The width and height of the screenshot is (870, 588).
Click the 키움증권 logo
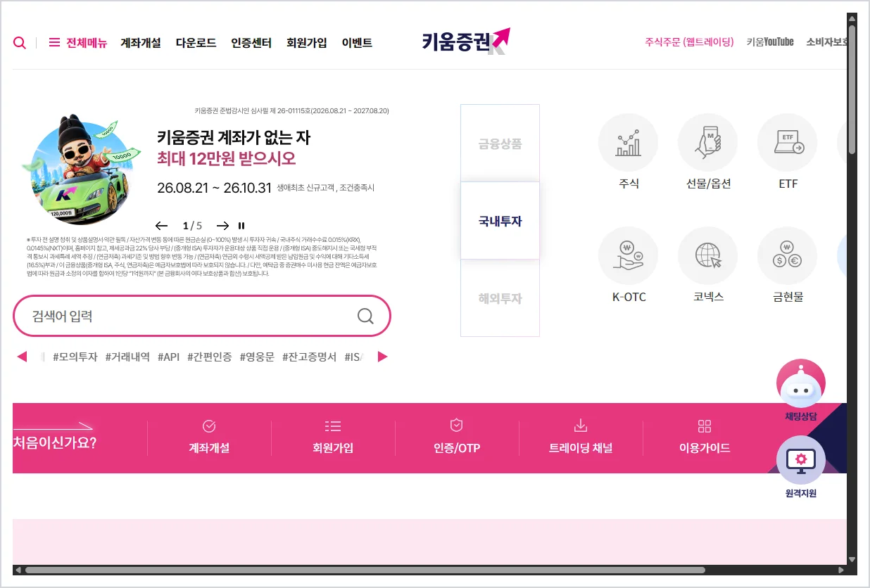[466, 41]
